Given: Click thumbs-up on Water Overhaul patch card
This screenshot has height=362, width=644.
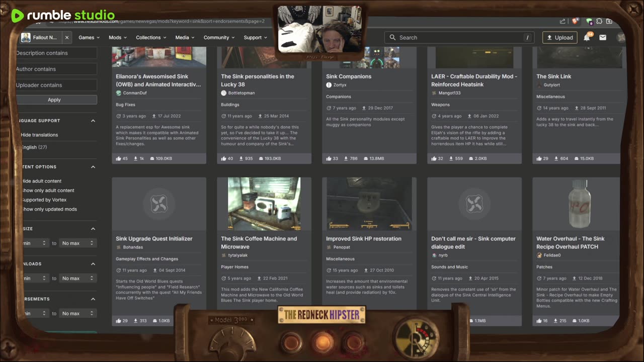Looking at the screenshot, I should tap(539, 321).
